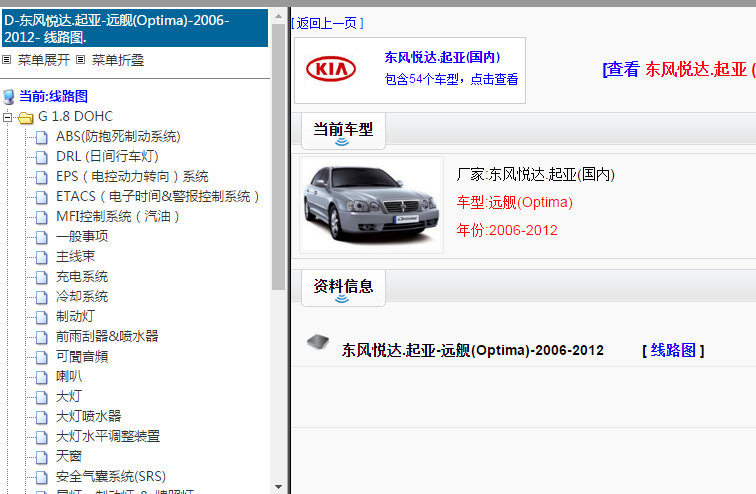Switch to the 资料信息 tab
The height and width of the screenshot is (494, 756).
343,288
